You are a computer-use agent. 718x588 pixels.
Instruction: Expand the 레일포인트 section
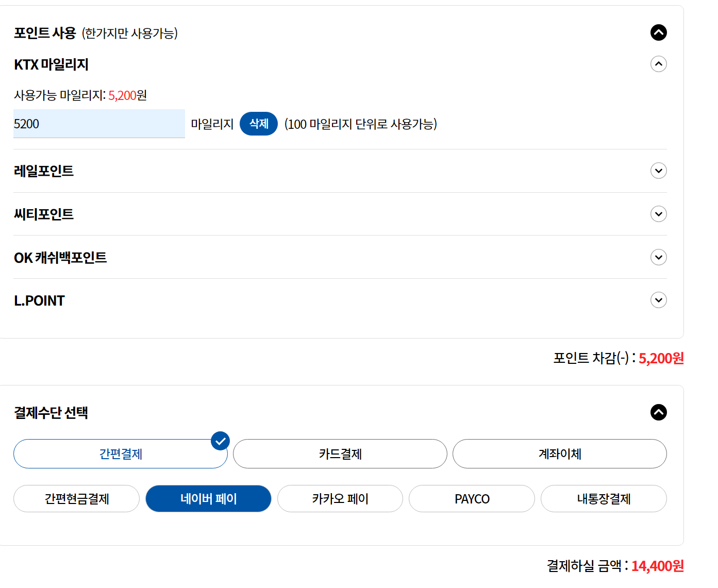pos(658,171)
